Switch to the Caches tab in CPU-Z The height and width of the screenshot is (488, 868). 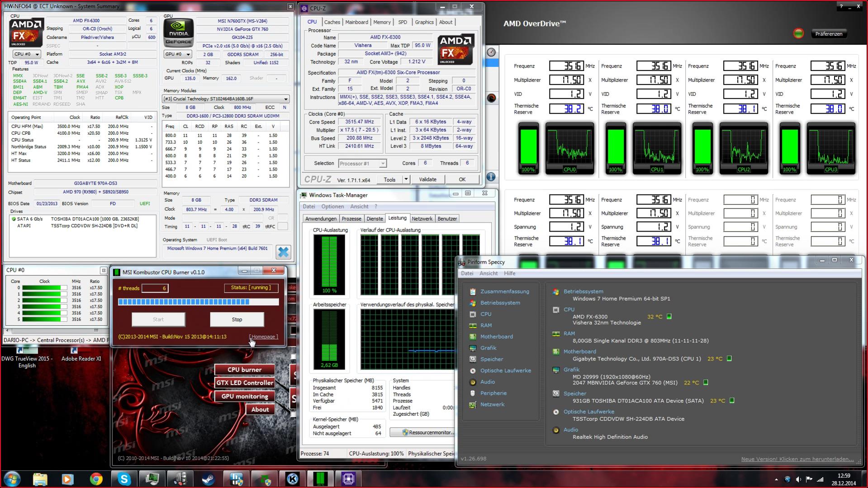332,22
